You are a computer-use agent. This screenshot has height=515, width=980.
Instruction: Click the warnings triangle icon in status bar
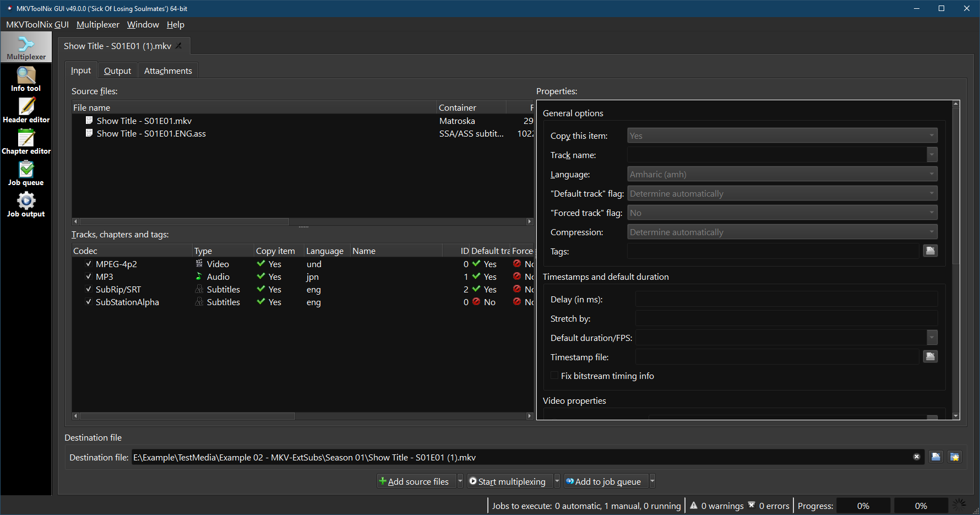[694, 505]
